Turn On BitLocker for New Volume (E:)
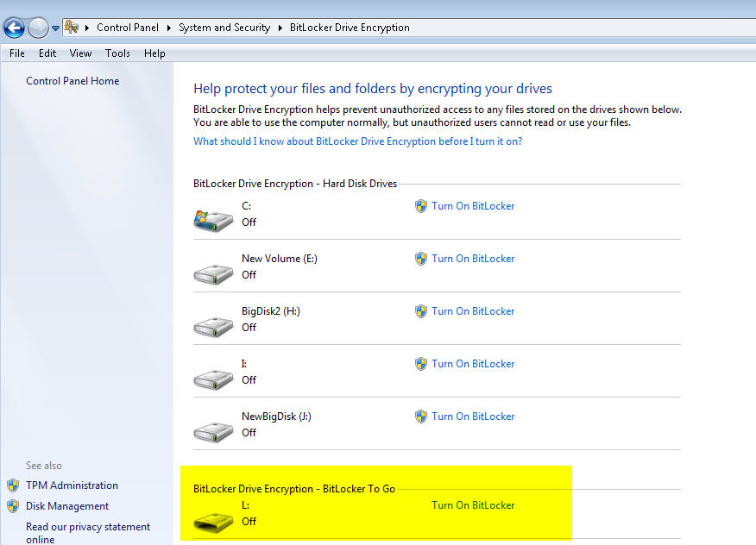 pos(473,259)
